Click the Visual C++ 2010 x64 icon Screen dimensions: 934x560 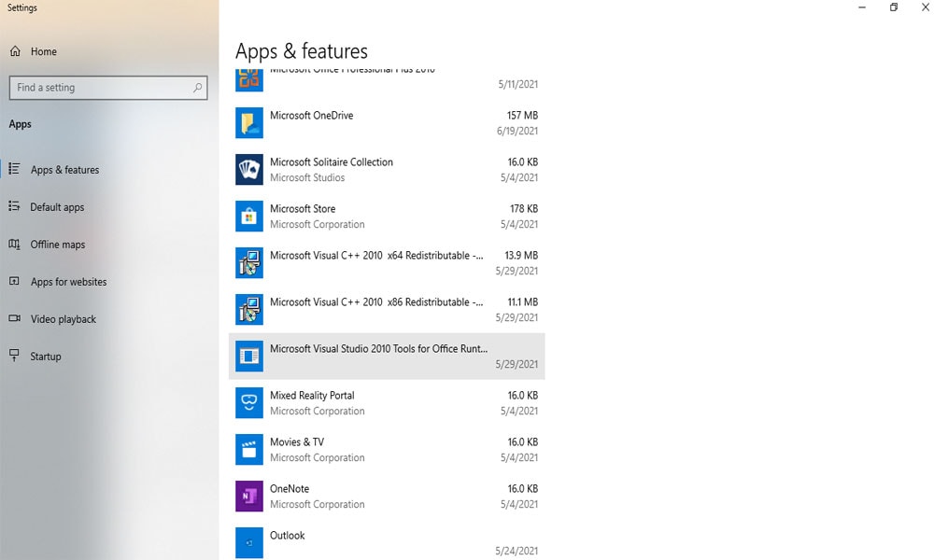coord(249,262)
